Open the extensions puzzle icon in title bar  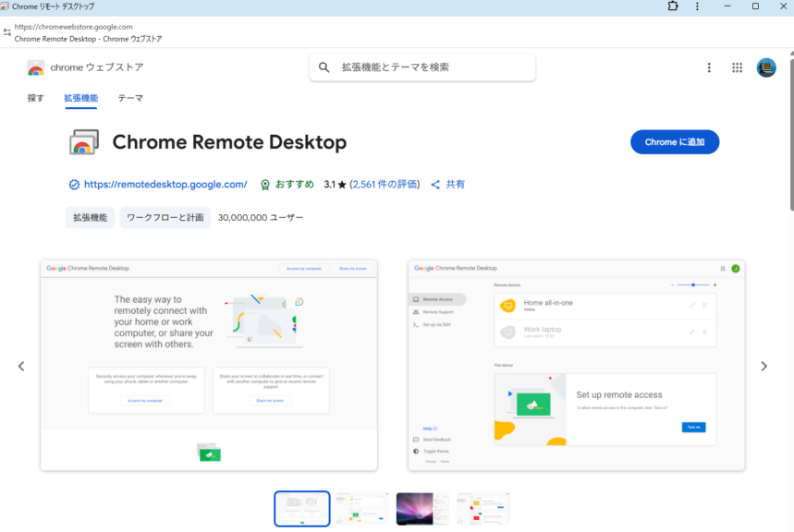673,6
